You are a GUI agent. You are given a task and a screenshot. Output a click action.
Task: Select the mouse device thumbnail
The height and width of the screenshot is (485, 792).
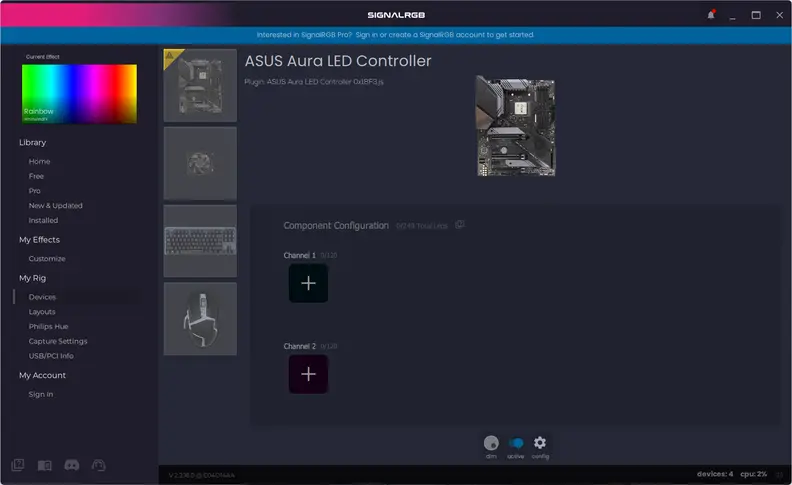tap(200, 319)
